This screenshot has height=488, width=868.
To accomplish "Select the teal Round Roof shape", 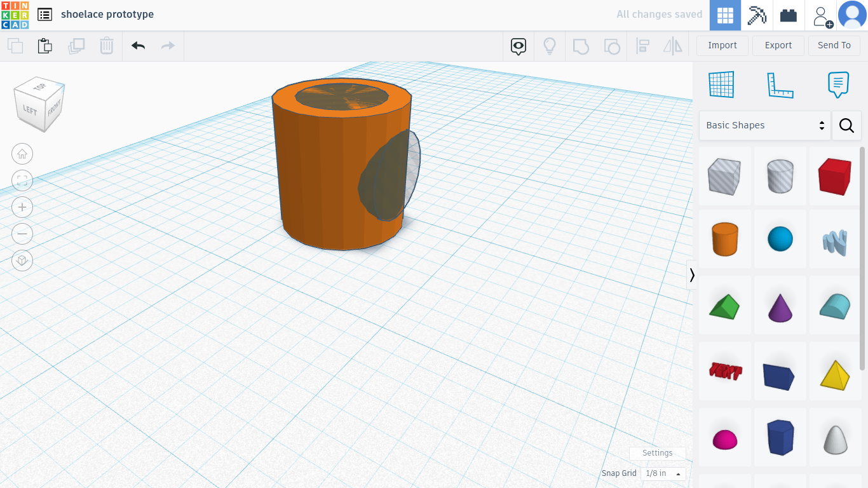I will coord(835,306).
